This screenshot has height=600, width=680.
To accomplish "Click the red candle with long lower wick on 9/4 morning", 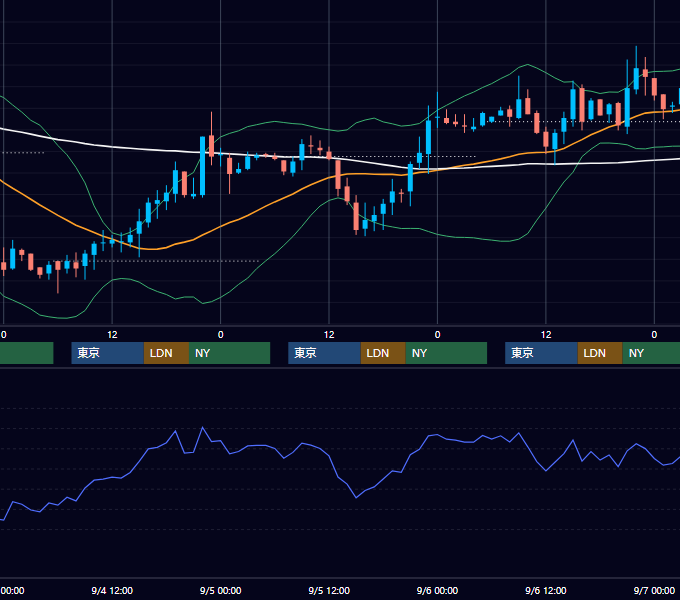I will point(58,266).
